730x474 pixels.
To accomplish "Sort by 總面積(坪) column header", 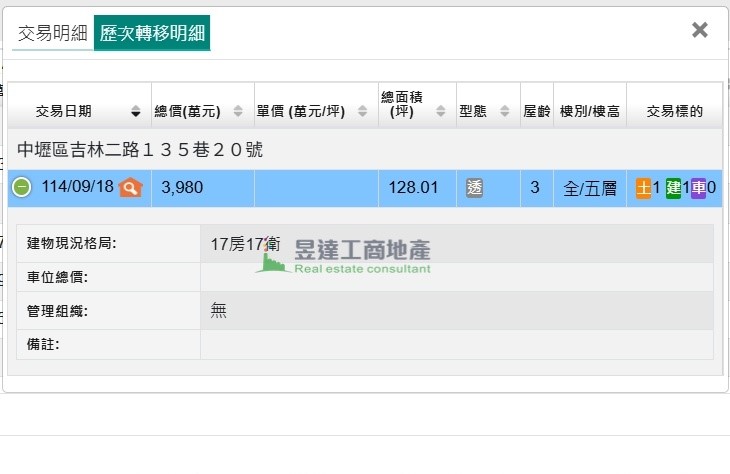I will (412, 104).
